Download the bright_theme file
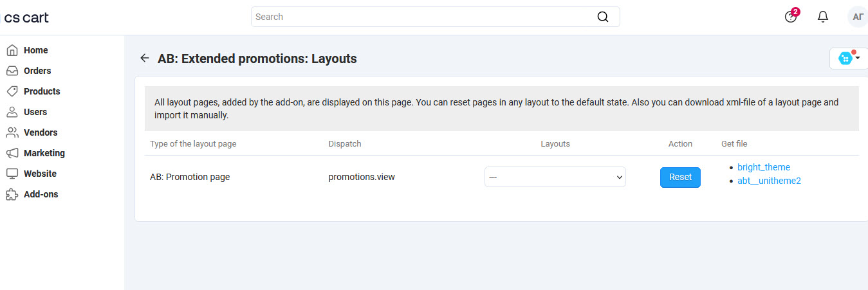Image resolution: width=868 pixels, height=290 pixels. tap(764, 167)
